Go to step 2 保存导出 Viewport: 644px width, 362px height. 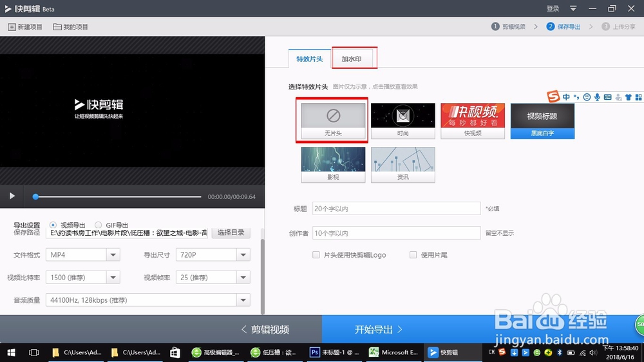[x=563, y=26]
